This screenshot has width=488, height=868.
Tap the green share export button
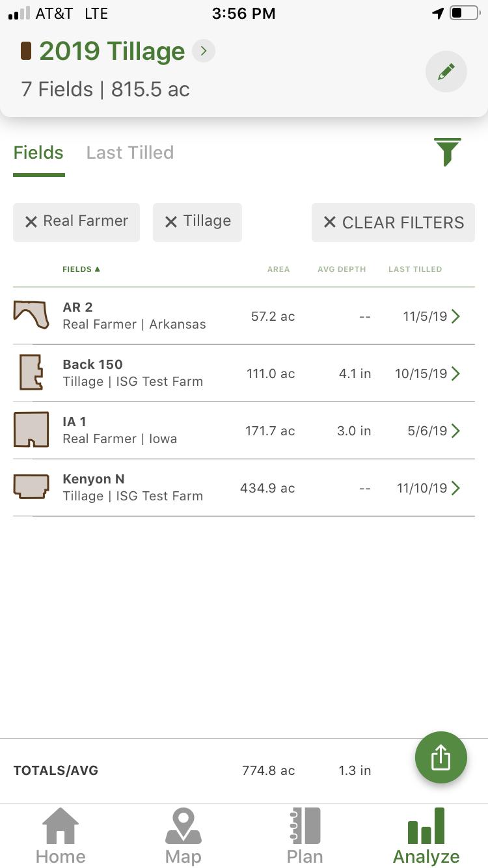point(441,757)
